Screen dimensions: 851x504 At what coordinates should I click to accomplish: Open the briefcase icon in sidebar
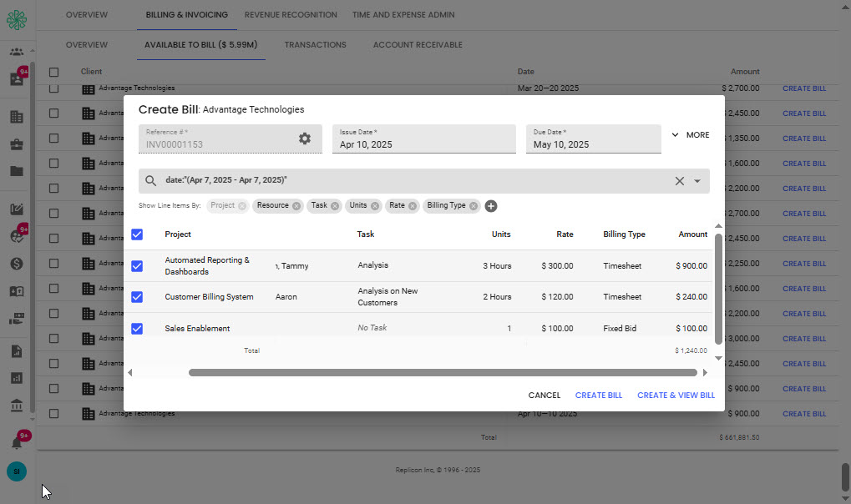[17, 144]
